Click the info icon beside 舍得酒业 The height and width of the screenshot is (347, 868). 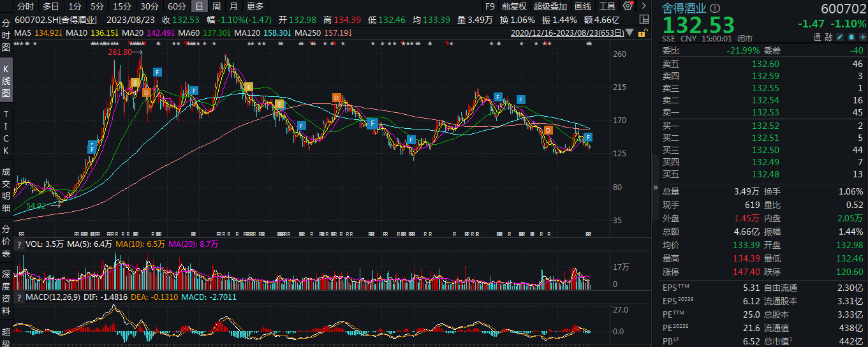coord(715,9)
